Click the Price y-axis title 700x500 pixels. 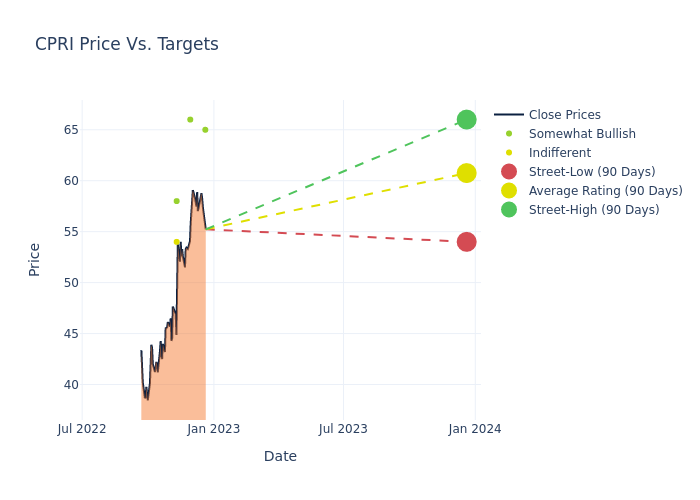point(35,259)
